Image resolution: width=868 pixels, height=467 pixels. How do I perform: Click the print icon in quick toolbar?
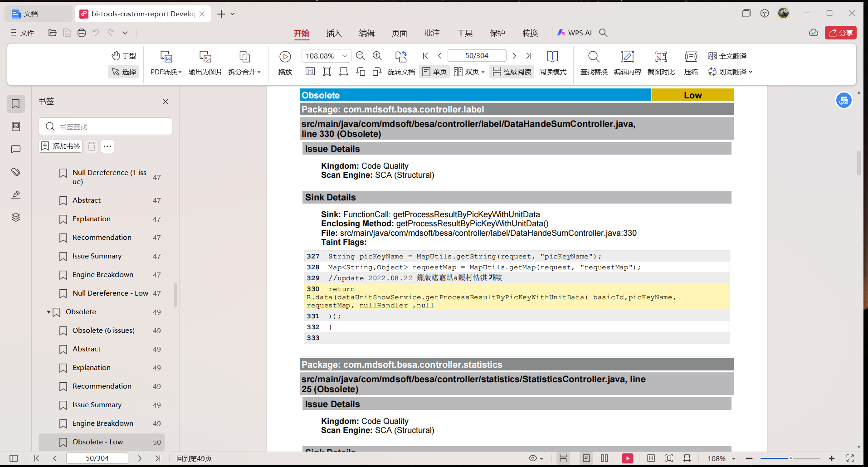click(x=82, y=33)
